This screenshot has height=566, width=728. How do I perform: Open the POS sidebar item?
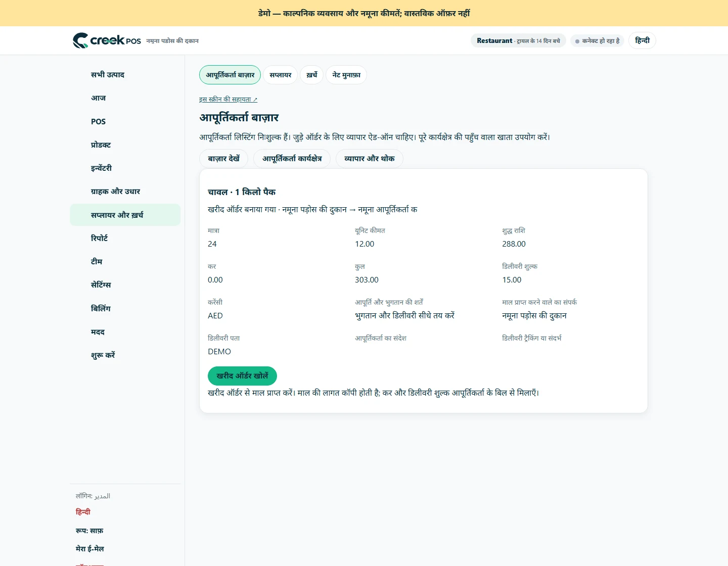point(125,121)
